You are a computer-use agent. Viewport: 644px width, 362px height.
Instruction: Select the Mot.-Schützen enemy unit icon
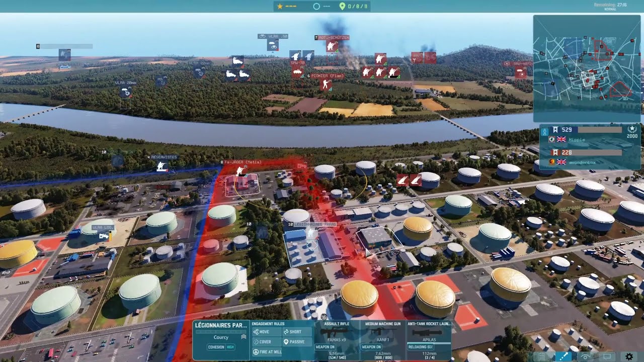(332, 46)
